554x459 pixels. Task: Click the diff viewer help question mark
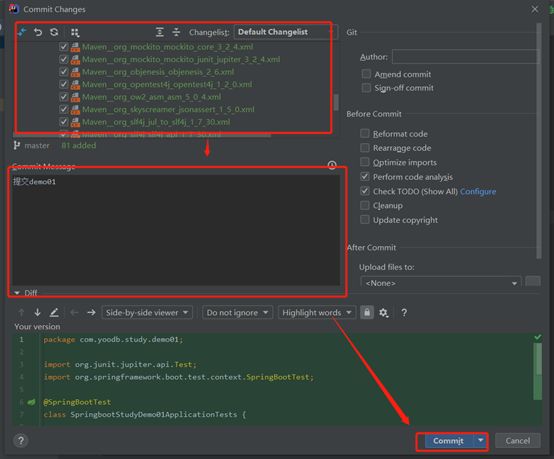(404, 313)
